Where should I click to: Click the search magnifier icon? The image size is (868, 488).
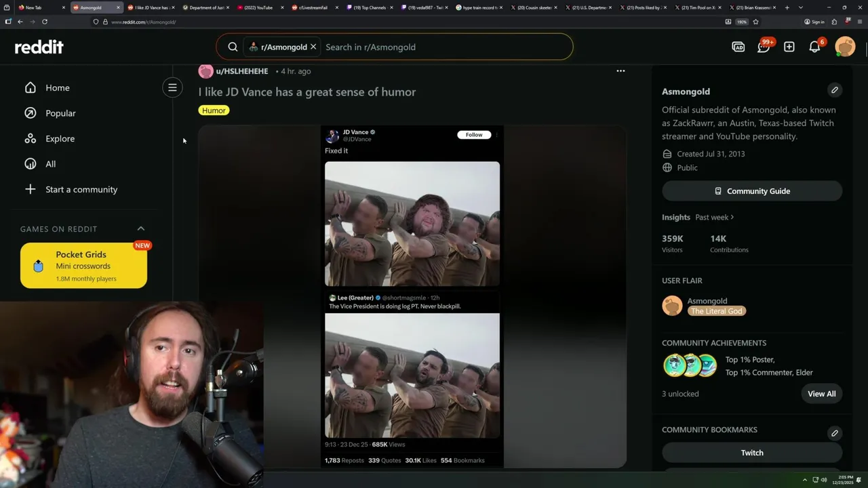tap(233, 47)
